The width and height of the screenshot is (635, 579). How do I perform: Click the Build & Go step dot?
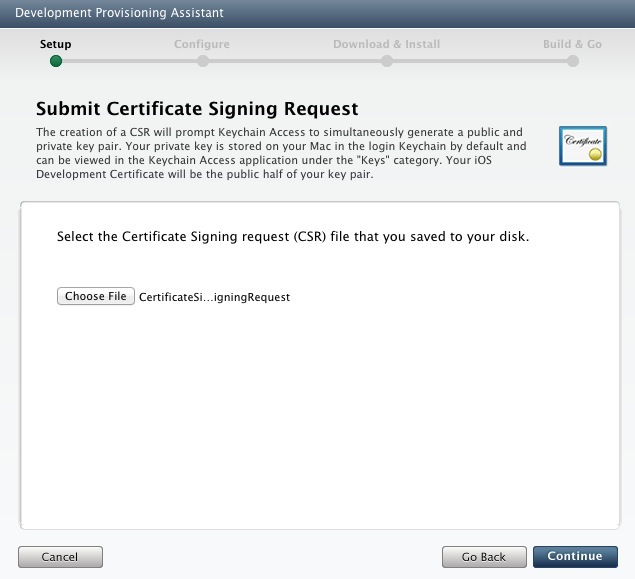click(573, 61)
